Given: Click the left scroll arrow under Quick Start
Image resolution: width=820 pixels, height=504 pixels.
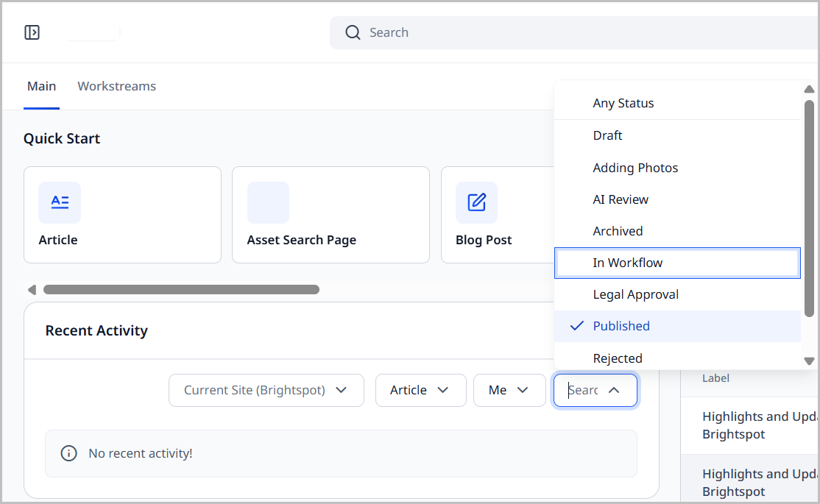Looking at the screenshot, I should click(x=32, y=290).
